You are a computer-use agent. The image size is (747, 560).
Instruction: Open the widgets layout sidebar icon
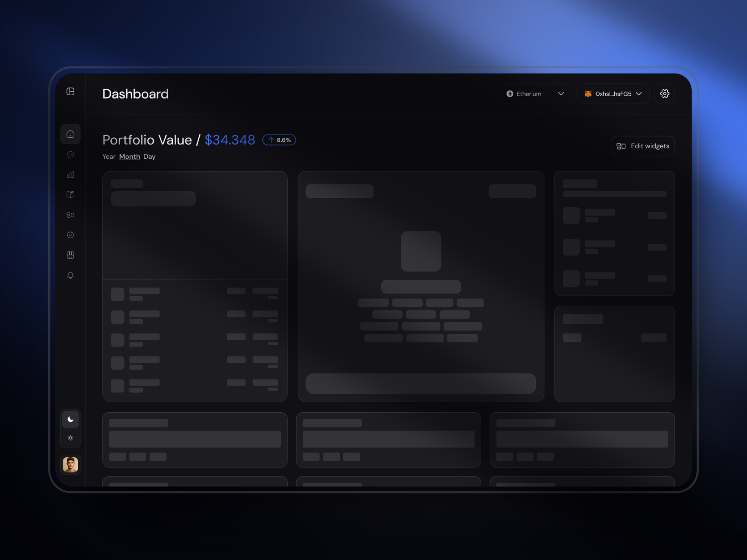tap(70, 215)
